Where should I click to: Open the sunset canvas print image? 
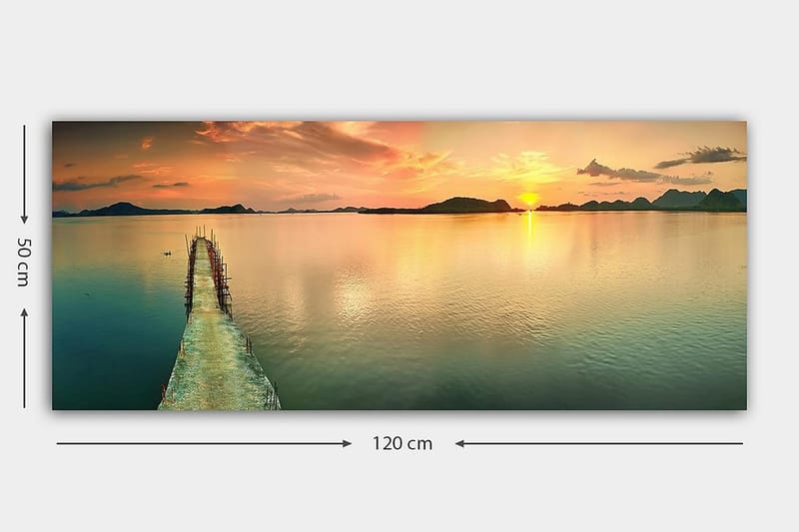coord(399,266)
